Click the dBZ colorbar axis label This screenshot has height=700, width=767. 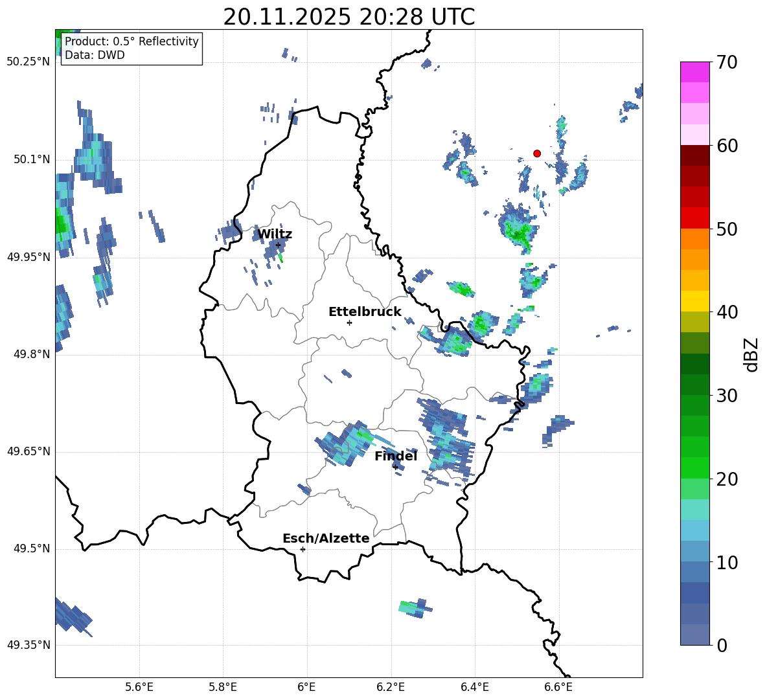point(751,355)
